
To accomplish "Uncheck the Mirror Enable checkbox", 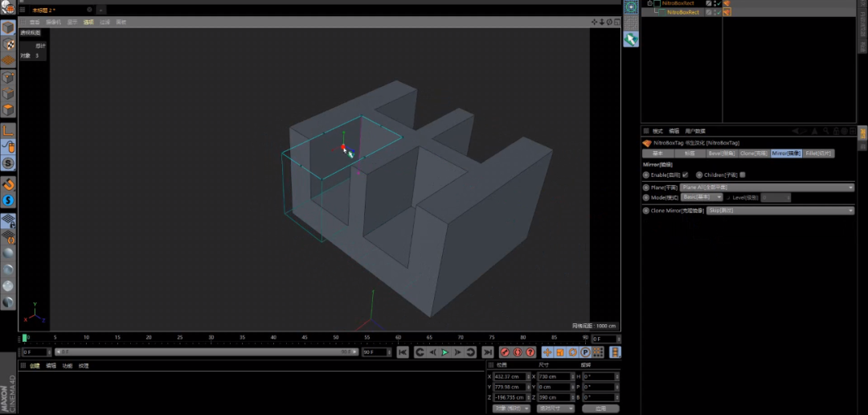I will pyautogui.click(x=686, y=175).
